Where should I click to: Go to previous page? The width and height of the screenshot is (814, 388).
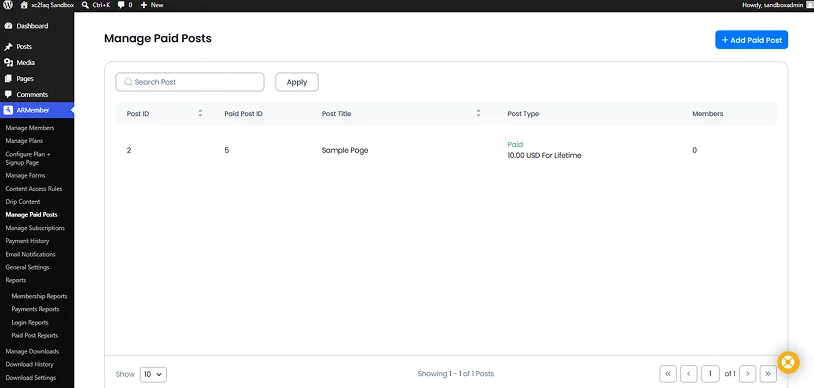pyautogui.click(x=689, y=373)
